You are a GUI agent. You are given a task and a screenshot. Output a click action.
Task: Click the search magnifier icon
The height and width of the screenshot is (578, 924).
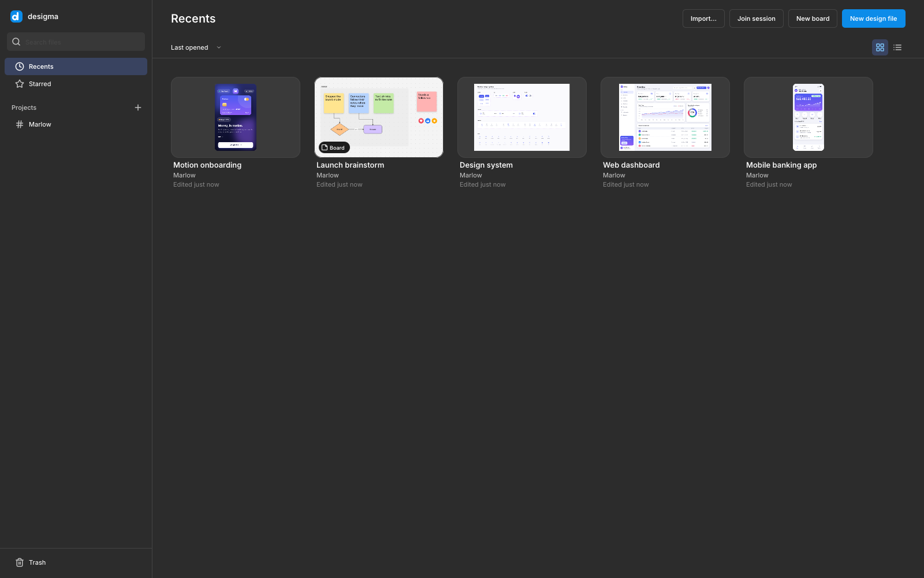pyautogui.click(x=16, y=42)
